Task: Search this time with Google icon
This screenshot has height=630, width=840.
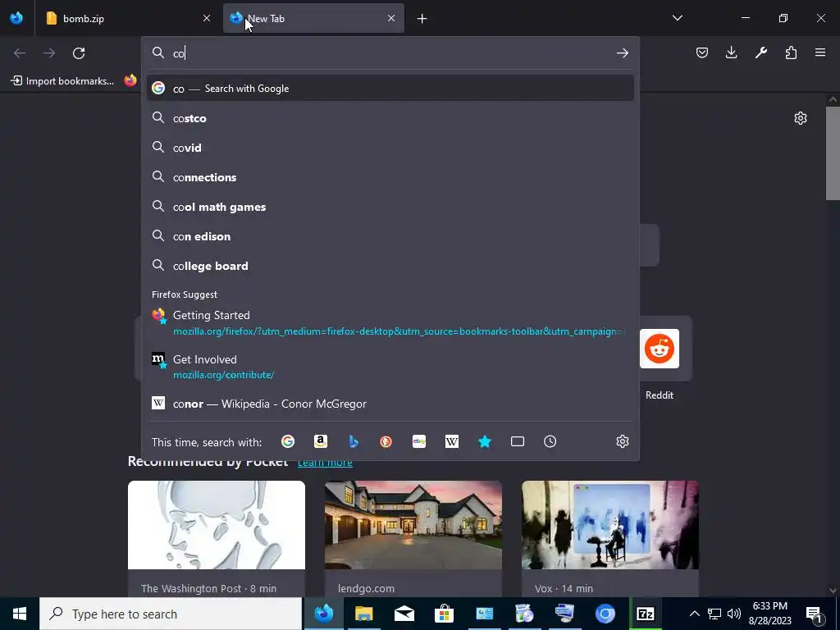Action: 288,441
